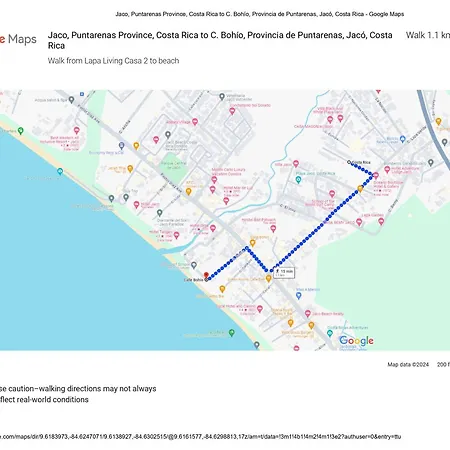Select the Oceano Boutique Hotel pink pin

376,175
